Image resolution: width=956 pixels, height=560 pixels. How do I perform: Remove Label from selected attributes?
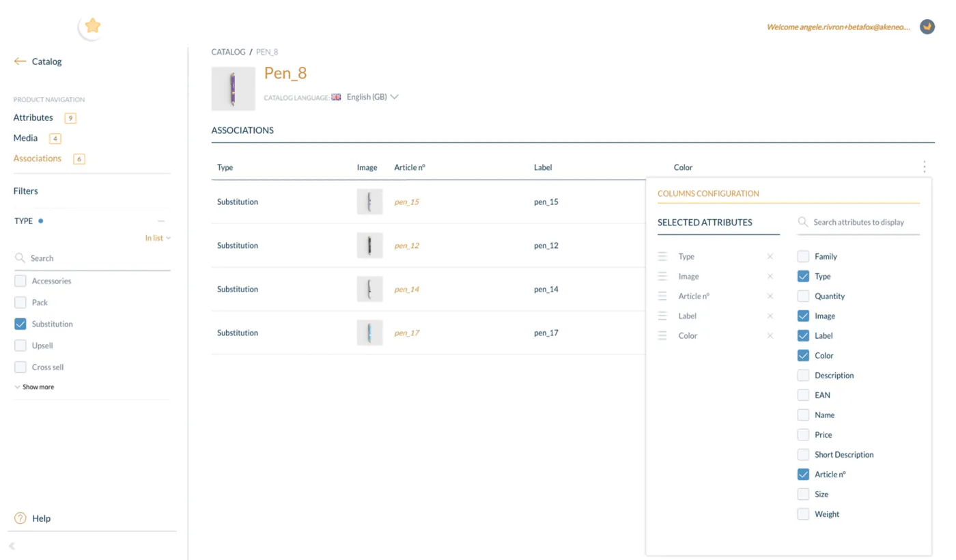(770, 316)
